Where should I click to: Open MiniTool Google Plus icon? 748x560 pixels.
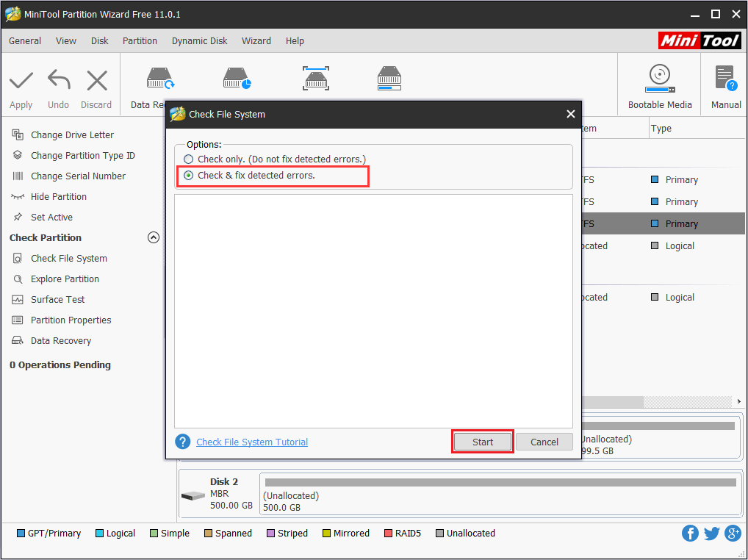pos(733,533)
